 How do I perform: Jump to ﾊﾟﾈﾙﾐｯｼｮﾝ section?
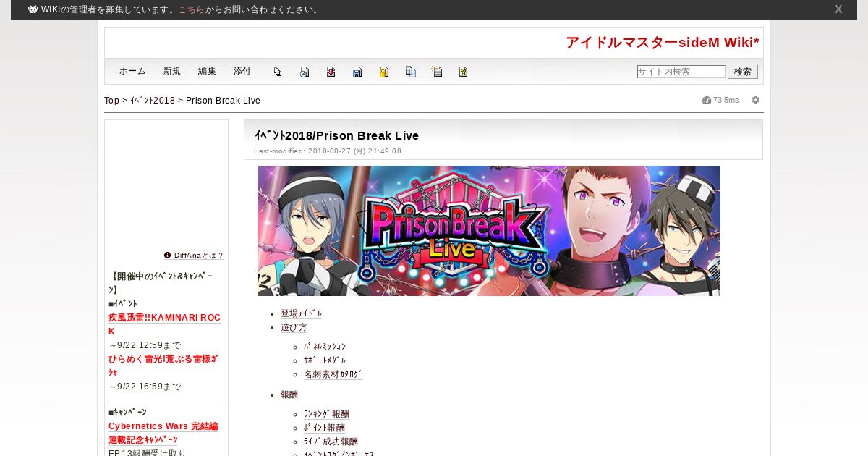pos(325,347)
